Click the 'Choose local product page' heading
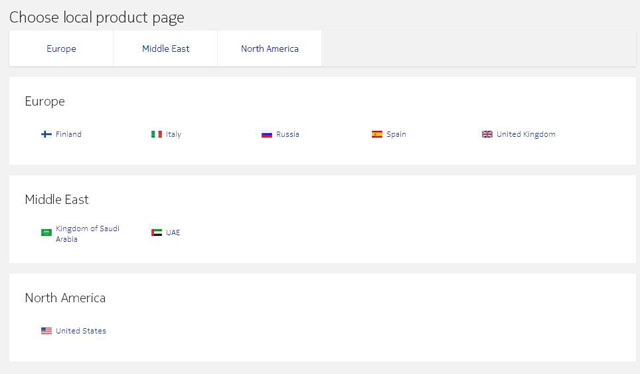The height and width of the screenshot is (374, 640). pyautogui.click(x=97, y=18)
